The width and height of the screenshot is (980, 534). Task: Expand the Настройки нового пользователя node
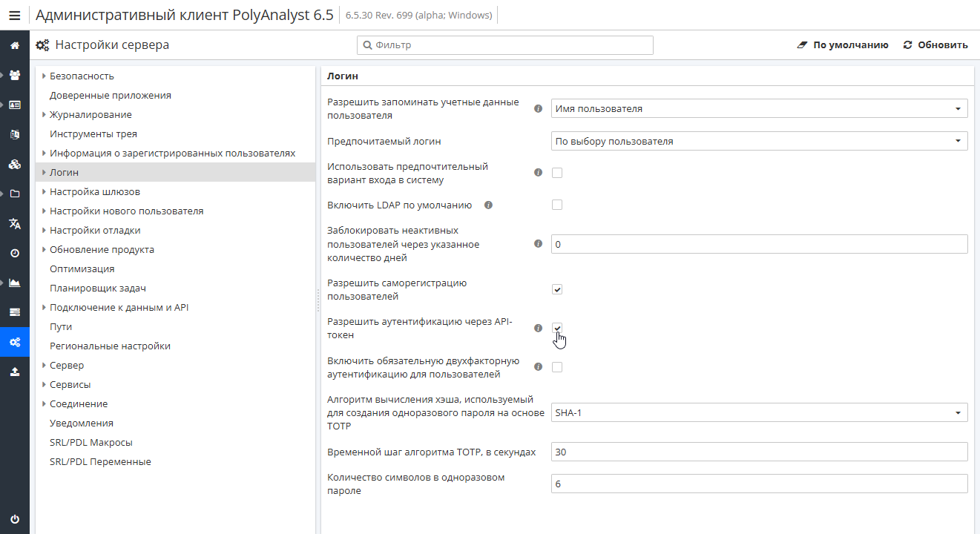click(44, 211)
